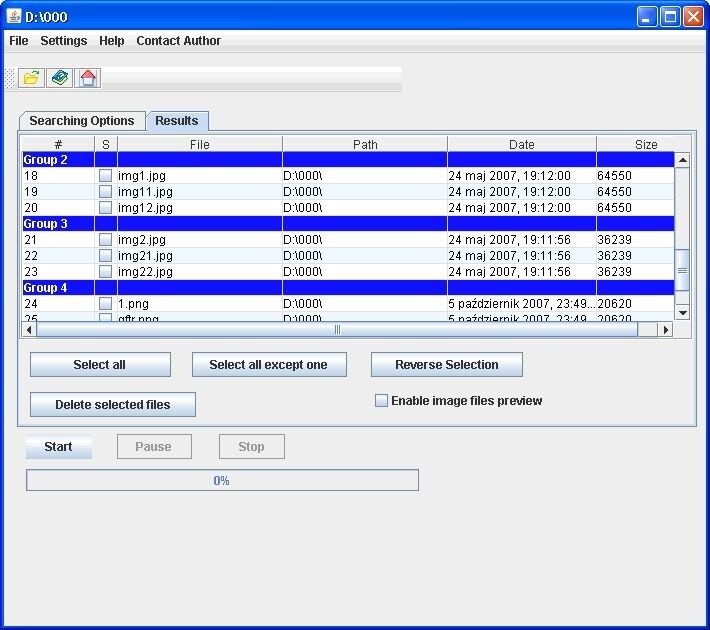
Task: Tick the checkbox for img12.jpg
Action: click(x=106, y=207)
